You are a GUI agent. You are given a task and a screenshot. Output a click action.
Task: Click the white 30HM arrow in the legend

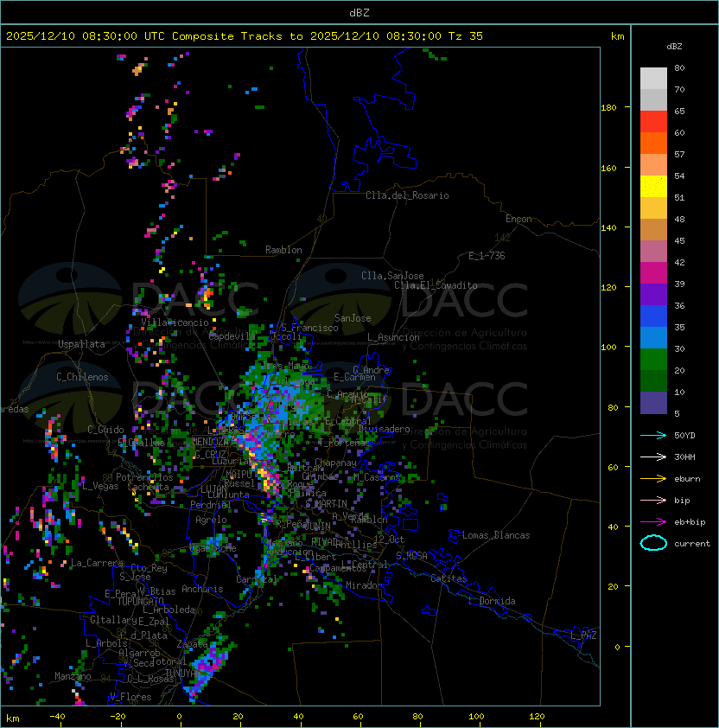point(653,457)
